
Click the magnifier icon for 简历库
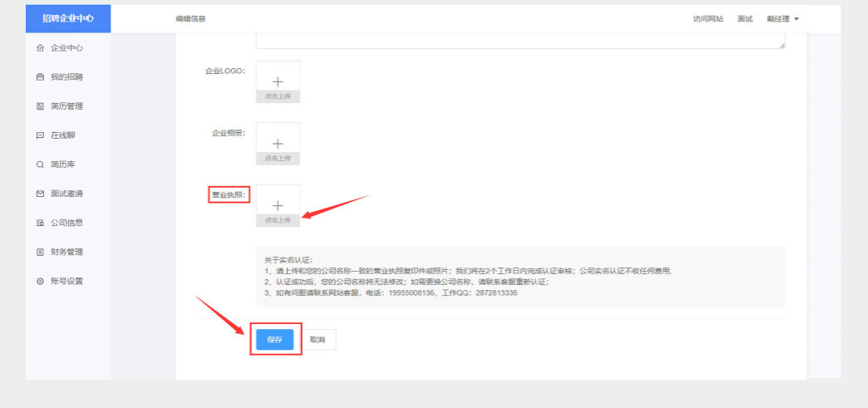[x=40, y=165]
